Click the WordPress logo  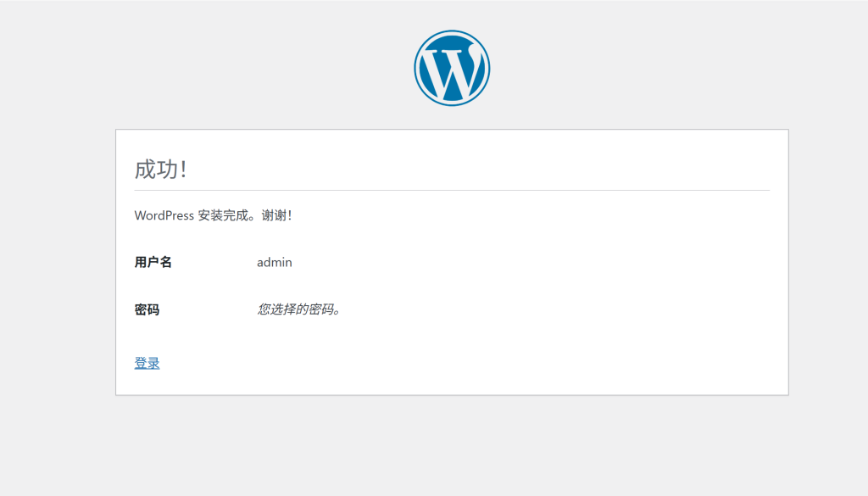[452, 68]
